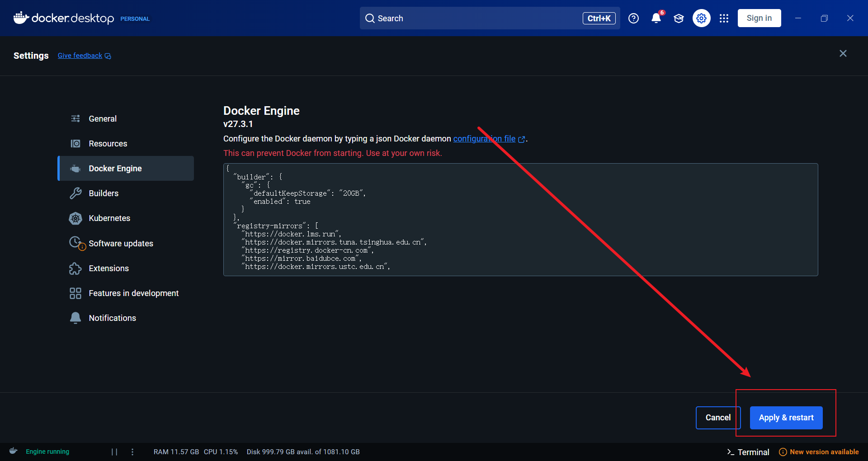Screen dimensions: 868x461
Task: Click the red warning about Docker not starting
Action: (333, 153)
